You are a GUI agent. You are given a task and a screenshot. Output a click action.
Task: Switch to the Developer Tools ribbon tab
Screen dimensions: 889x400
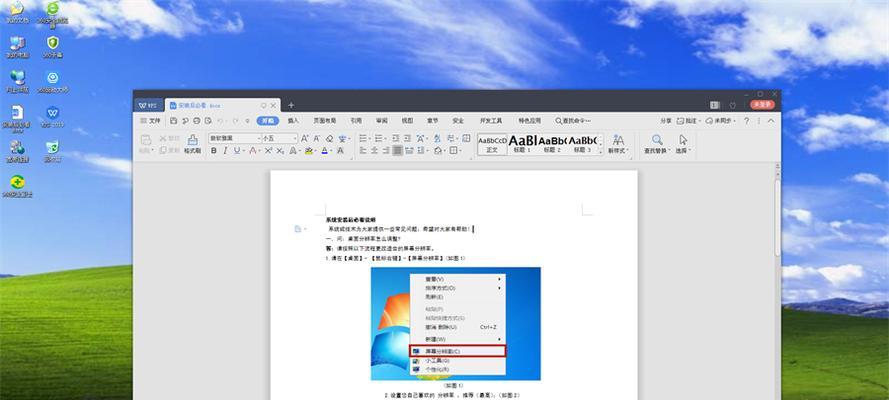(491, 121)
